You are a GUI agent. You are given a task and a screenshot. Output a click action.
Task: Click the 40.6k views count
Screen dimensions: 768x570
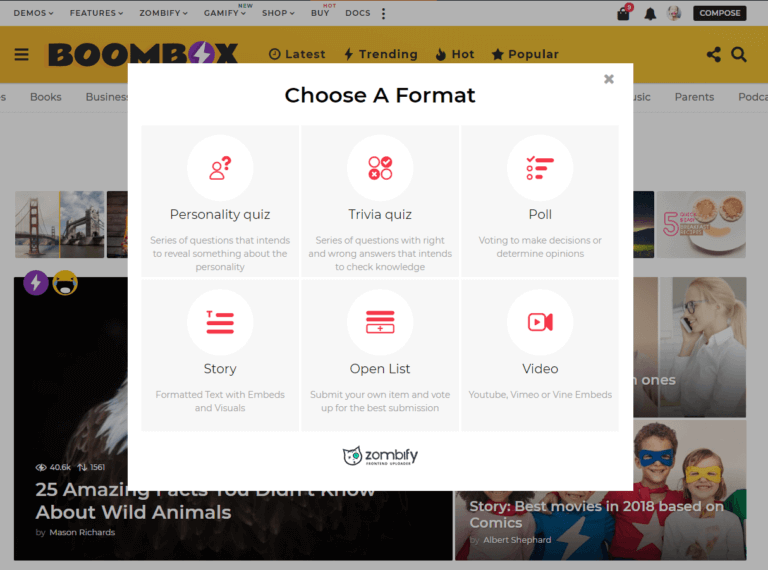pyautogui.click(x=53, y=467)
